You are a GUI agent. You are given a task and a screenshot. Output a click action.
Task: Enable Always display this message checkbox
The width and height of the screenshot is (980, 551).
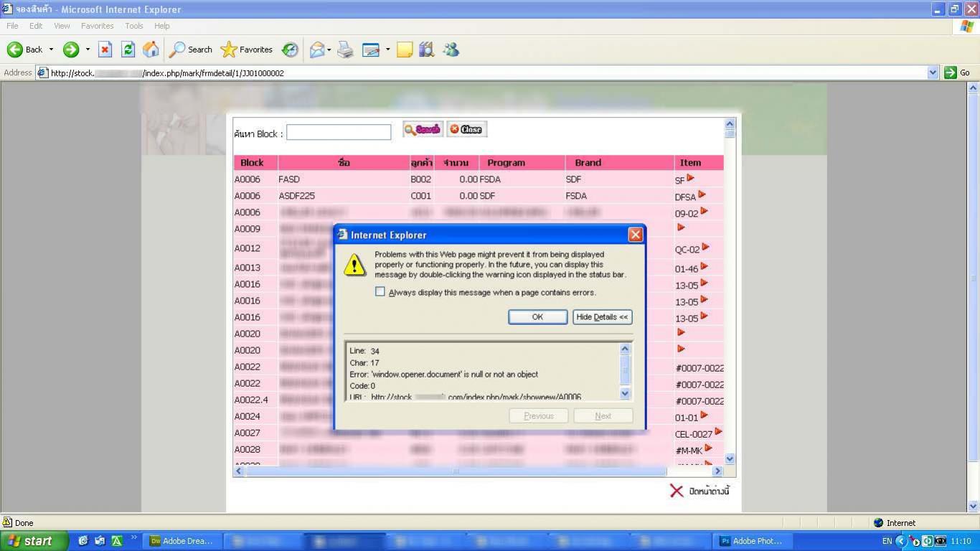tap(380, 292)
